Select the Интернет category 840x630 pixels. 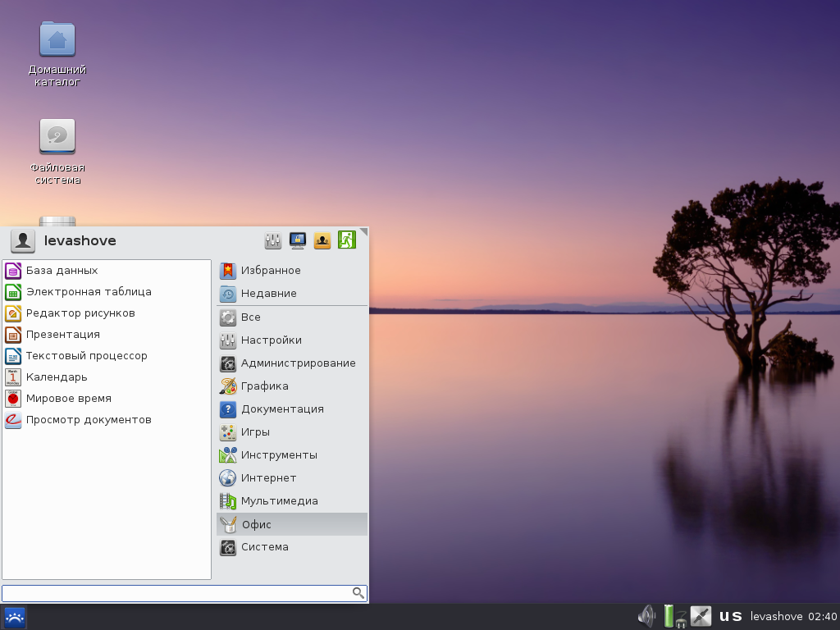(x=292, y=478)
